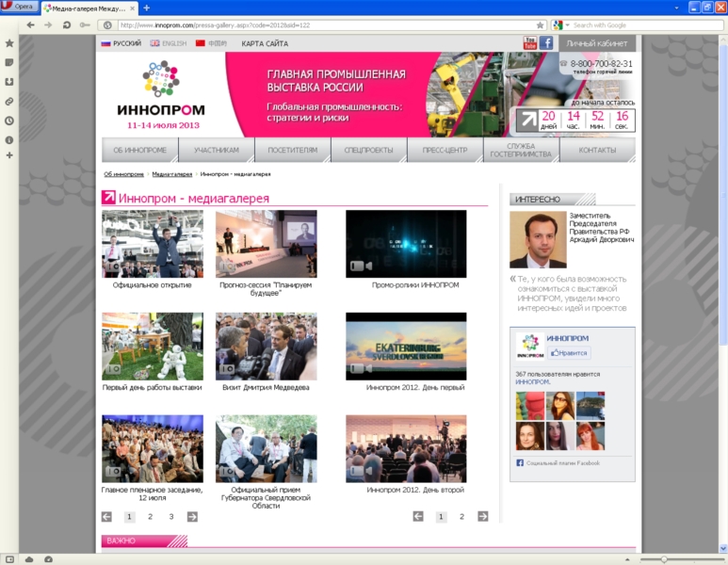This screenshot has height=565, width=728.
Task: Switch site language to English
Action: 170,43
